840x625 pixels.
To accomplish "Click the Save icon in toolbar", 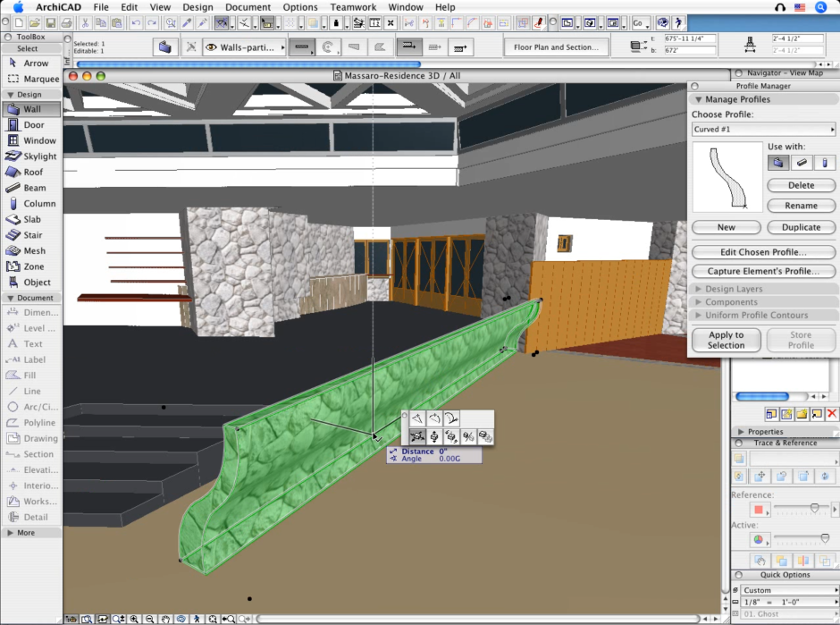I will point(50,23).
